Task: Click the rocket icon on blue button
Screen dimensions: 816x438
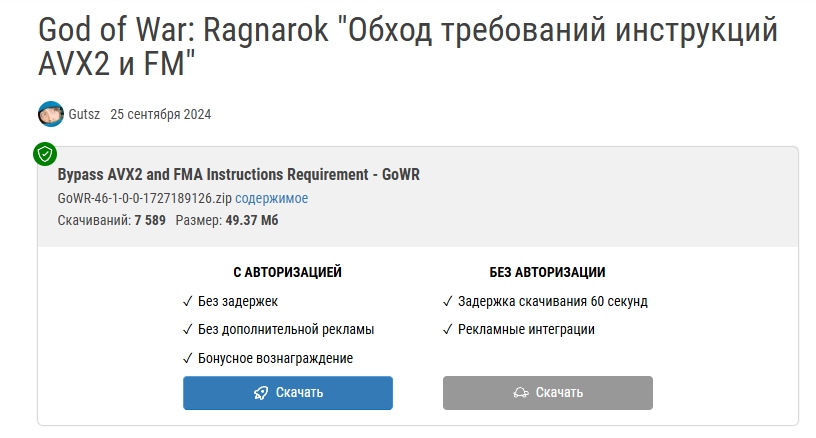Action: (262, 393)
